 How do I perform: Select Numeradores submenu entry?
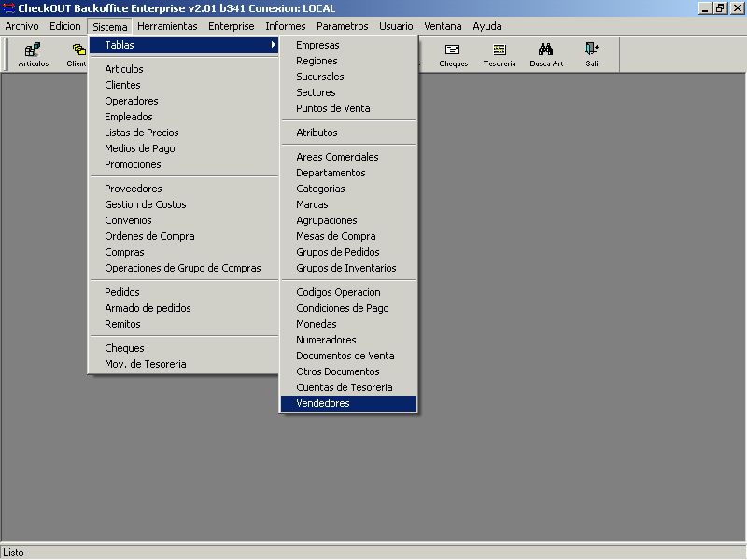click(x=348, y=340)
